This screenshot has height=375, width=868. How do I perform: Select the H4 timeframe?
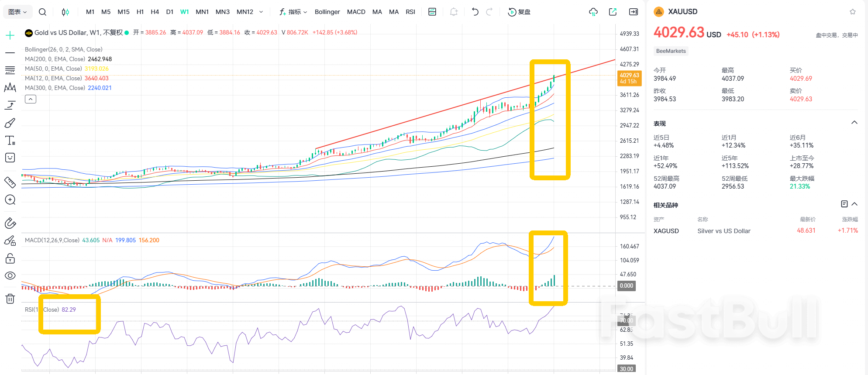click(x=155, y=12)
